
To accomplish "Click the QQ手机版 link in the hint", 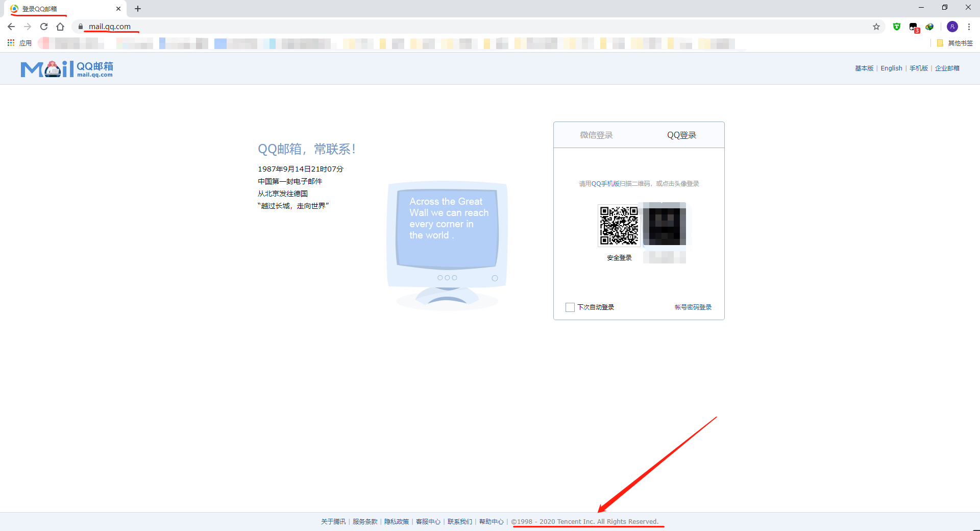I will (606, 184).
